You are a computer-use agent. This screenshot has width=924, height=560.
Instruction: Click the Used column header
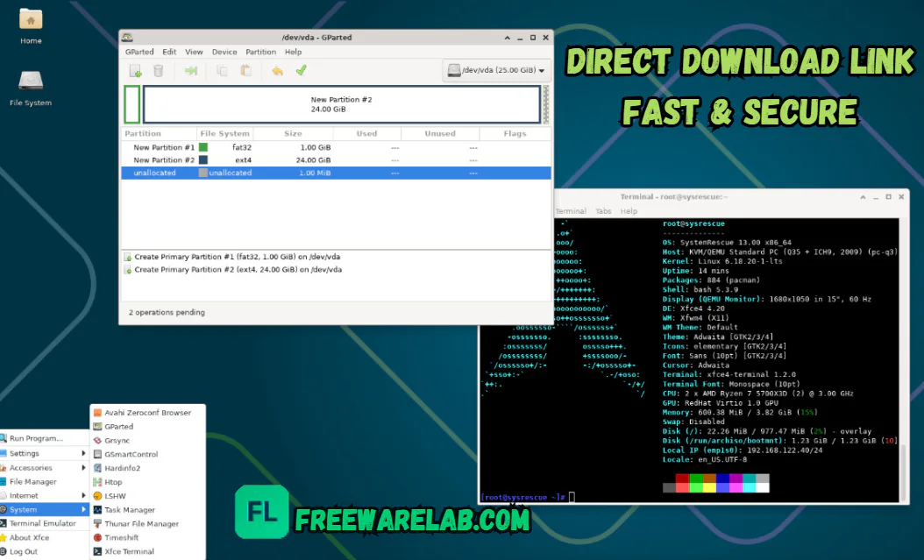coord(366,134)
